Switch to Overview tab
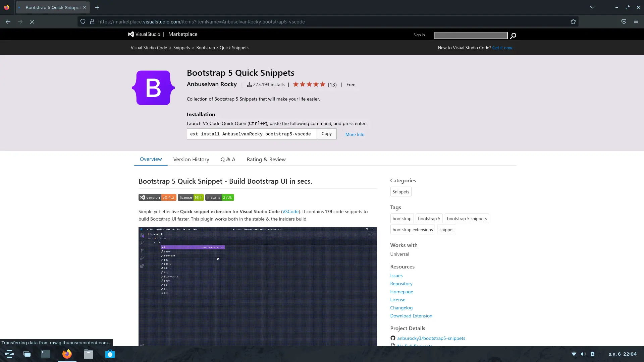 pos(151,159)
